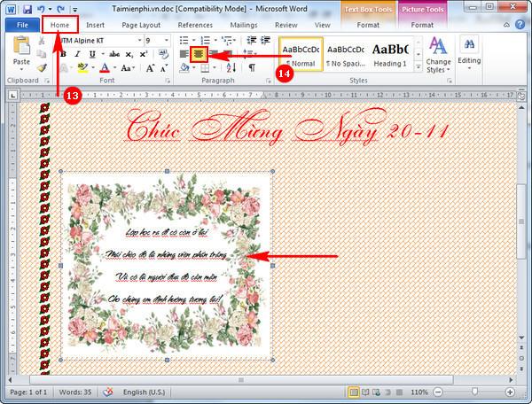Open the font size dropdown
The width and height of the screenshot is (532, 404).
click(167, 41)
